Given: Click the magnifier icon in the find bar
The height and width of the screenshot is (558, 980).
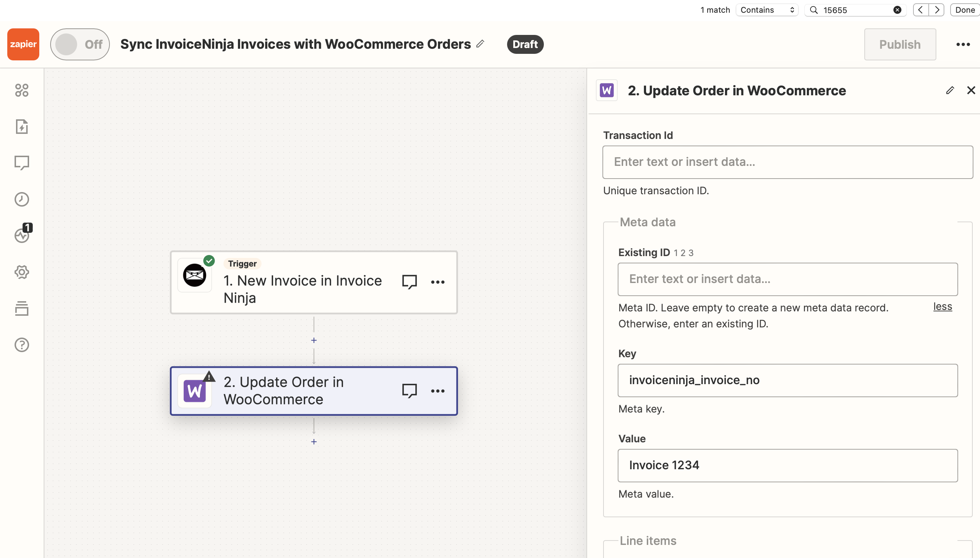Looking at the screenshot, I should [x=814, y=10].
